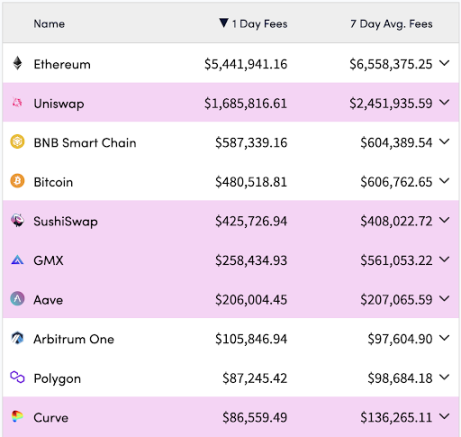The image size is (461, 437).
Task: Click the Aave ghost logo icon
Action: click(x=17, y=299)
